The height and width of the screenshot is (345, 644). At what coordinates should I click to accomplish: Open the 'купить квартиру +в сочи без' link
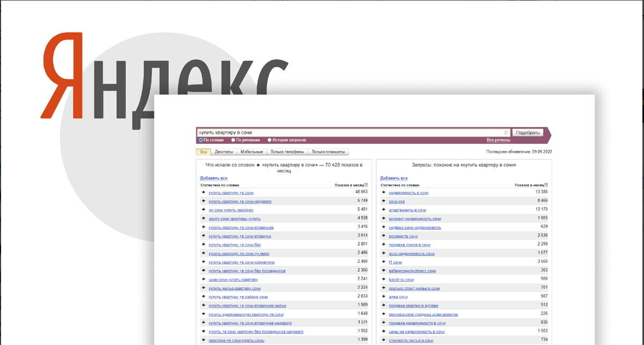point(235,245)
